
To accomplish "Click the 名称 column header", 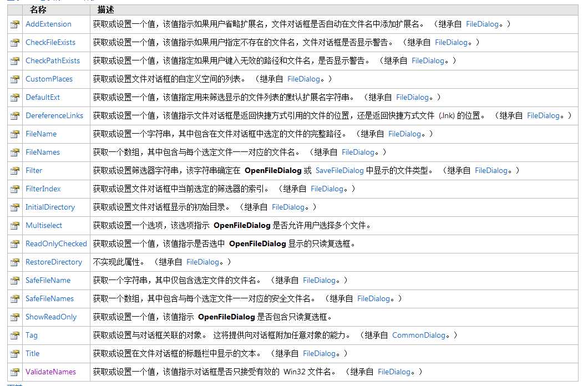I will pyautogui.click(x=38, y=10).
